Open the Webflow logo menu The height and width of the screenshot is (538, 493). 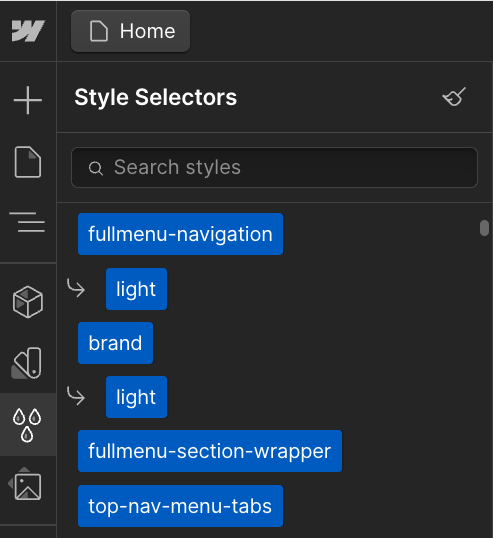tap(28, 31)
